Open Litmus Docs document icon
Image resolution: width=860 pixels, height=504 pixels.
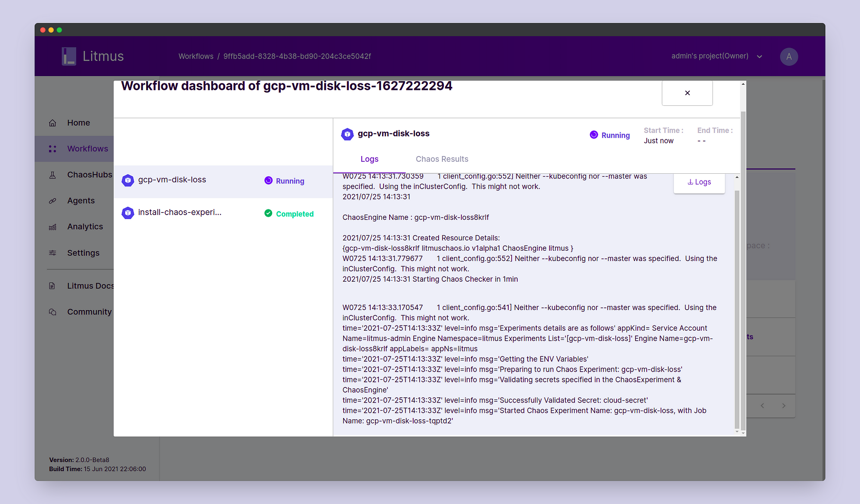52,286
